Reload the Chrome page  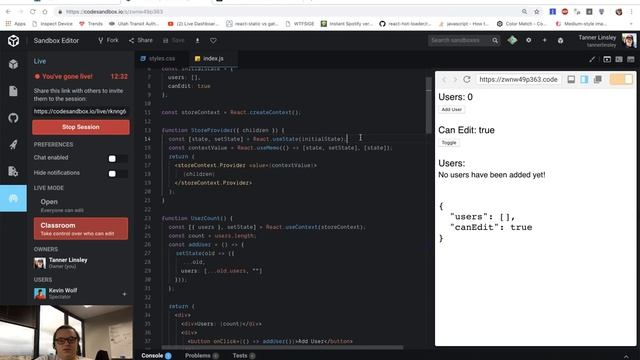[x=33, y=12]
